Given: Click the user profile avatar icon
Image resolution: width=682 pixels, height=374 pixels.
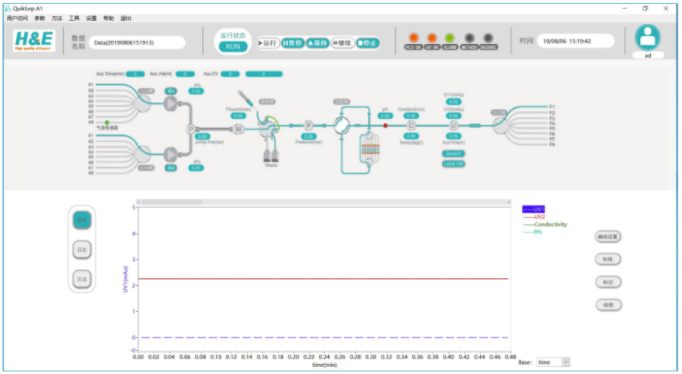Looking at the screenshot, I should [647, 37].
